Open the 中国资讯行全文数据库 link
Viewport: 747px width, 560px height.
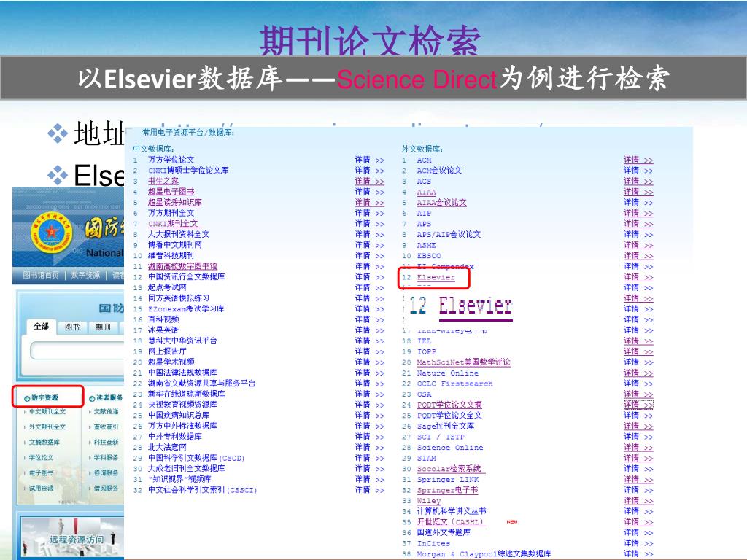click(x=186, y=276)
